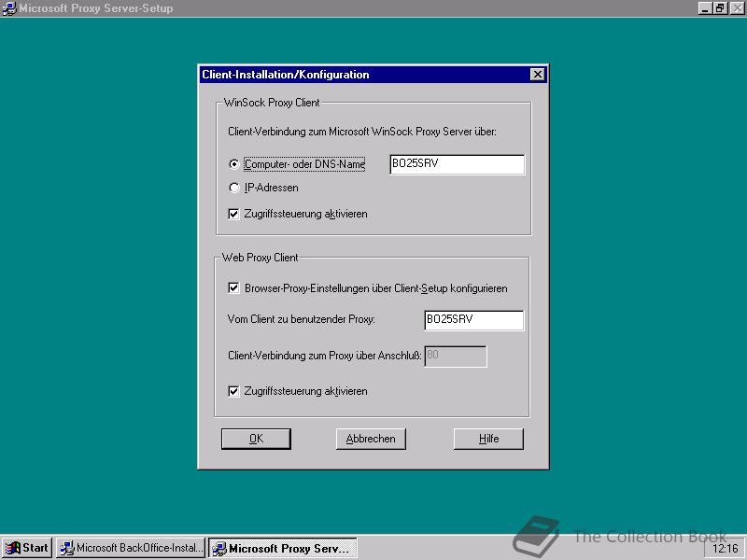Close the Client-Installation/Konfiguration dialog
The image size is (747, 560).
pos(538,75)
